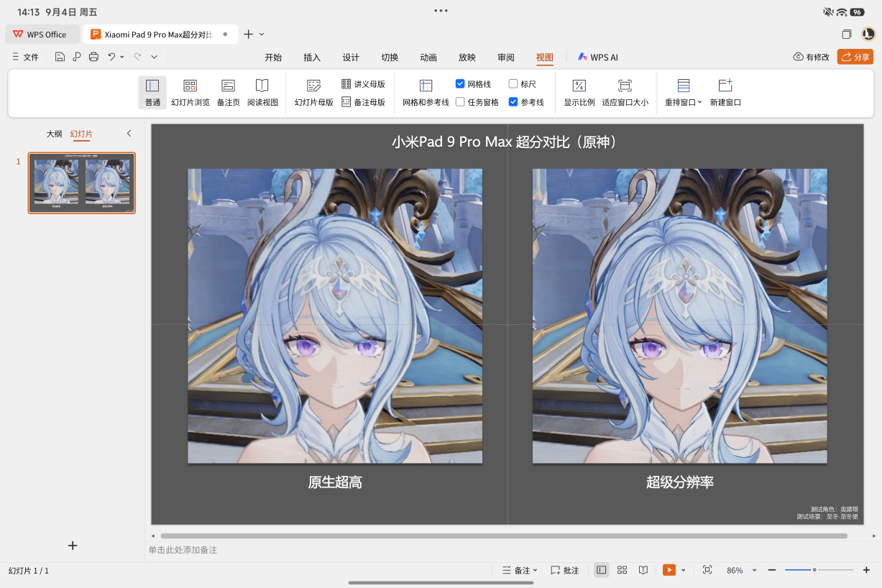Switch to Insert (插入) ribbon tab
This screenshot has width=882, height=588.
tap(312, 58)
